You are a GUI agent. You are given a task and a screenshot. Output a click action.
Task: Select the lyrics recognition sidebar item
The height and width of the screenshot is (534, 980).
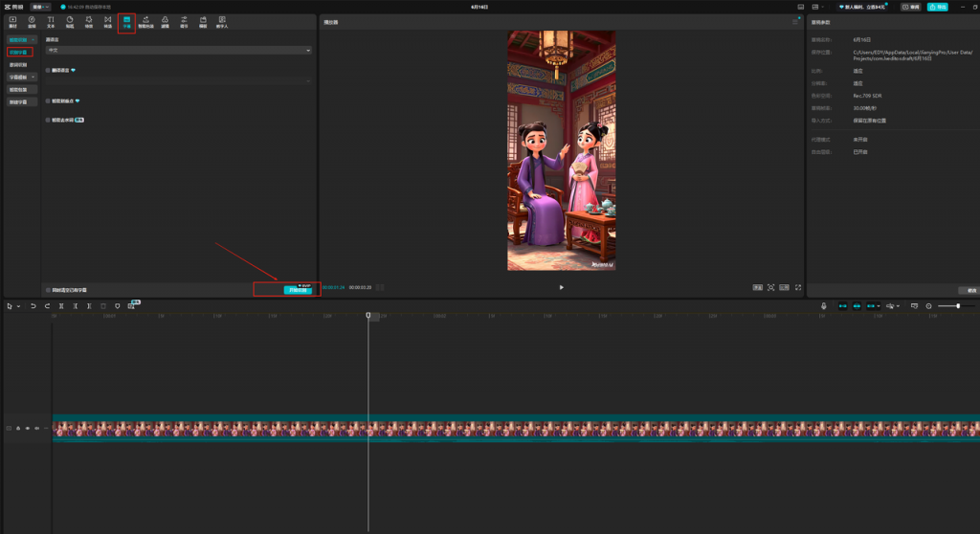(x=19, y=64)
